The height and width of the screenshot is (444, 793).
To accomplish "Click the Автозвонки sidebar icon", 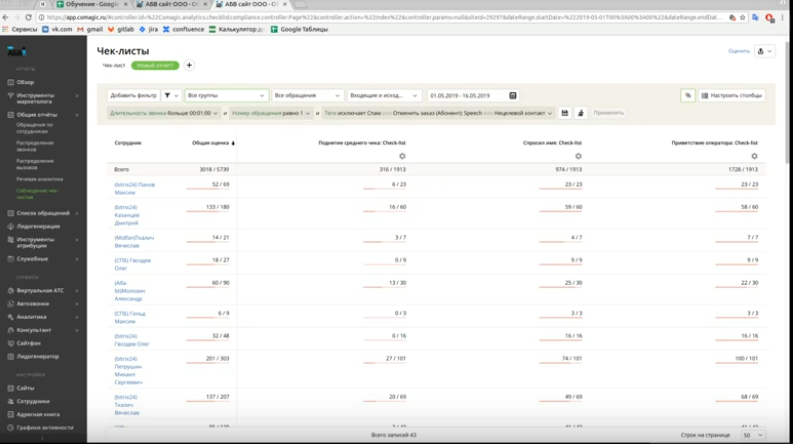I will [x=11, y=303].
